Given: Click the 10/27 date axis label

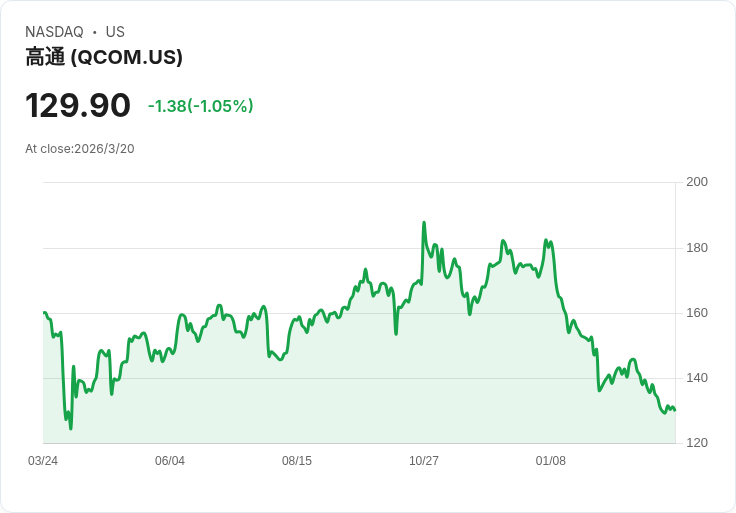Looking at the screenshot, I should coord(424,461).
